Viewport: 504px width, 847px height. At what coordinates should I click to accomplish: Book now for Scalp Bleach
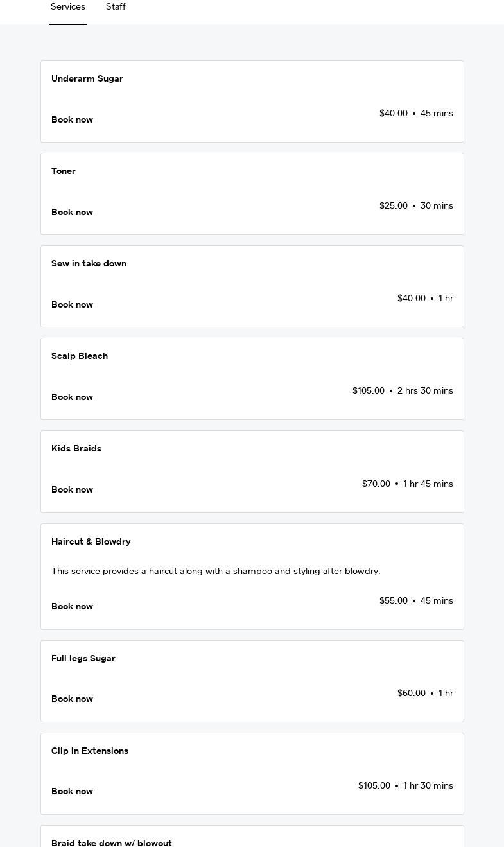pos(72,397)
